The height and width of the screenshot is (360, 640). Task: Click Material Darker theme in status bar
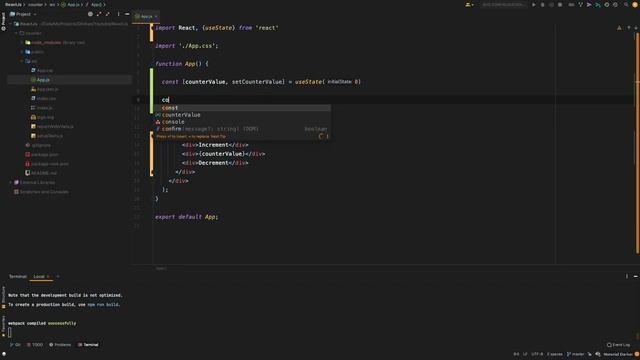point(618,354)
